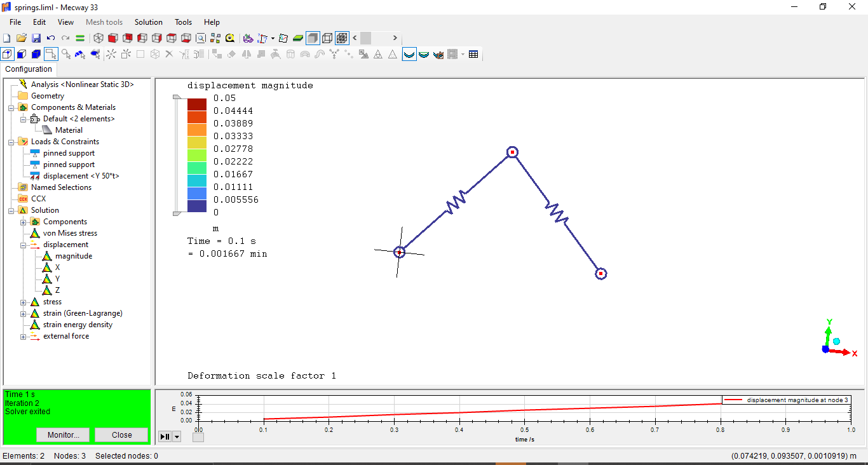Screen dimensions: 868x465
Task: Collapse the displacement solution tree node
Action: pyautogui.click(x=24, y=245)
